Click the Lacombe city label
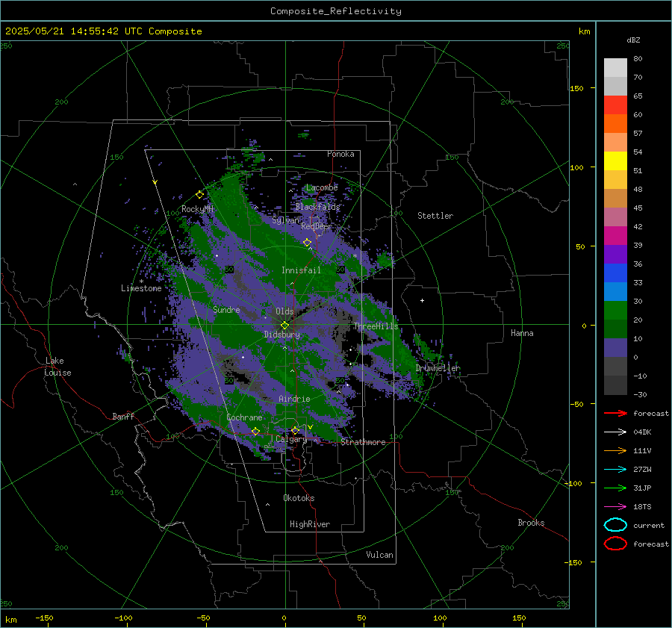Viewport: 672px width, 628px height. pyautogui.click(x=322, y=187)
